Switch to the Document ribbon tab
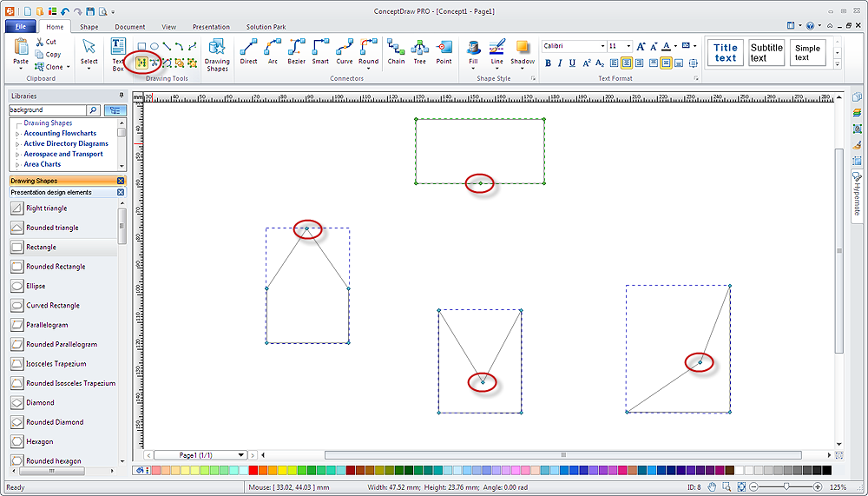The height and width of the screenshot is (496, 868). click(x=130, y=27)
